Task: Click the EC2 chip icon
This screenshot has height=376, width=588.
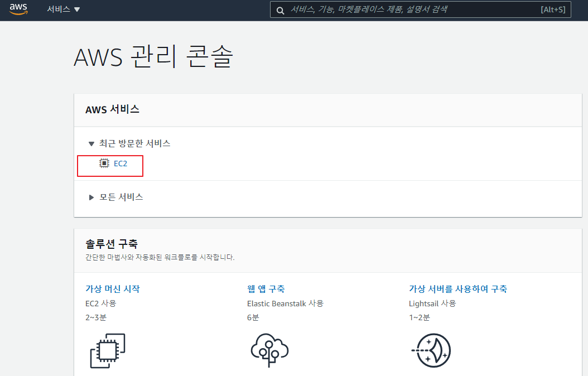Action: [104, 163]
